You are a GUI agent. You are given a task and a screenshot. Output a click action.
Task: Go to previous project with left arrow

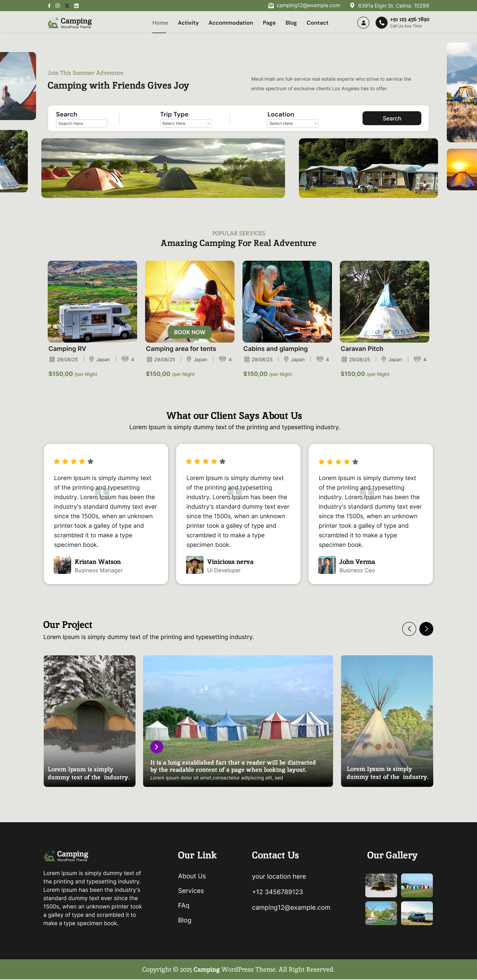[409, 629]
